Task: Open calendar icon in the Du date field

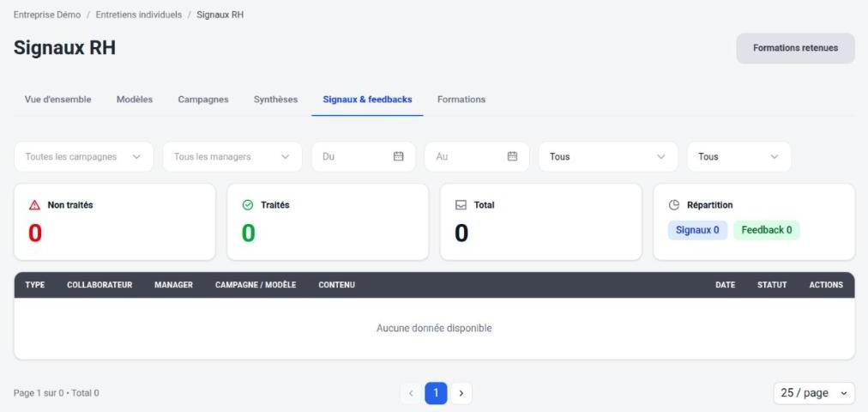Action: 399,157
